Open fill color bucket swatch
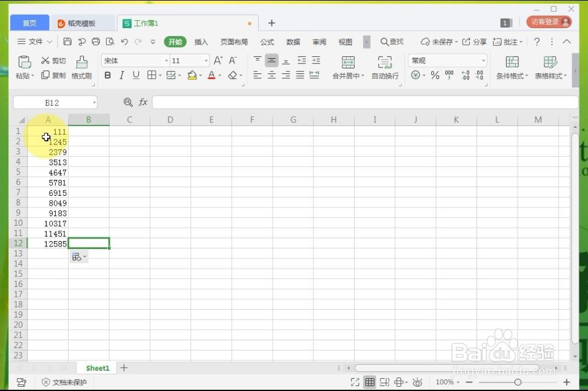588x391 pixels. (x=192, y=75)
